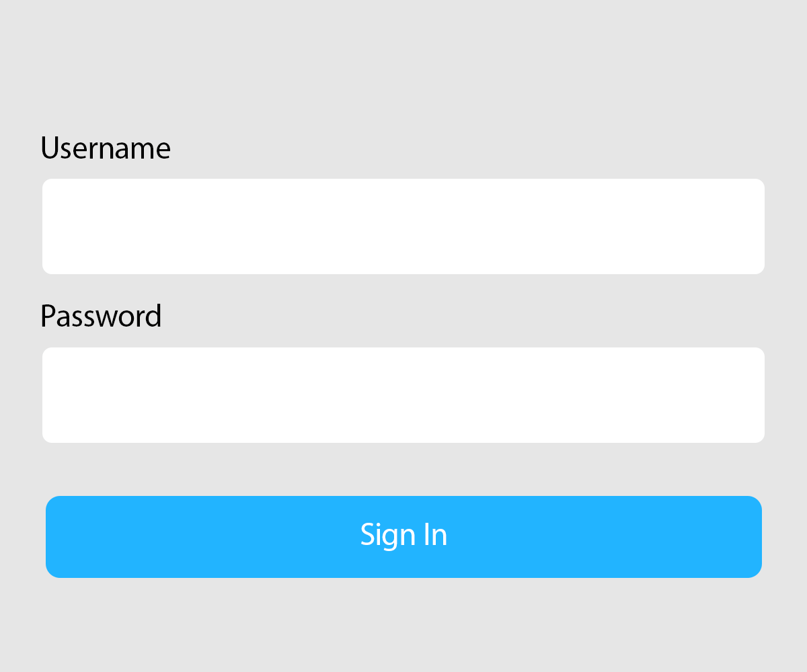Select the first white input field
Screen dimensions: 807x672
pyautogui.click(x=403, y=226)
